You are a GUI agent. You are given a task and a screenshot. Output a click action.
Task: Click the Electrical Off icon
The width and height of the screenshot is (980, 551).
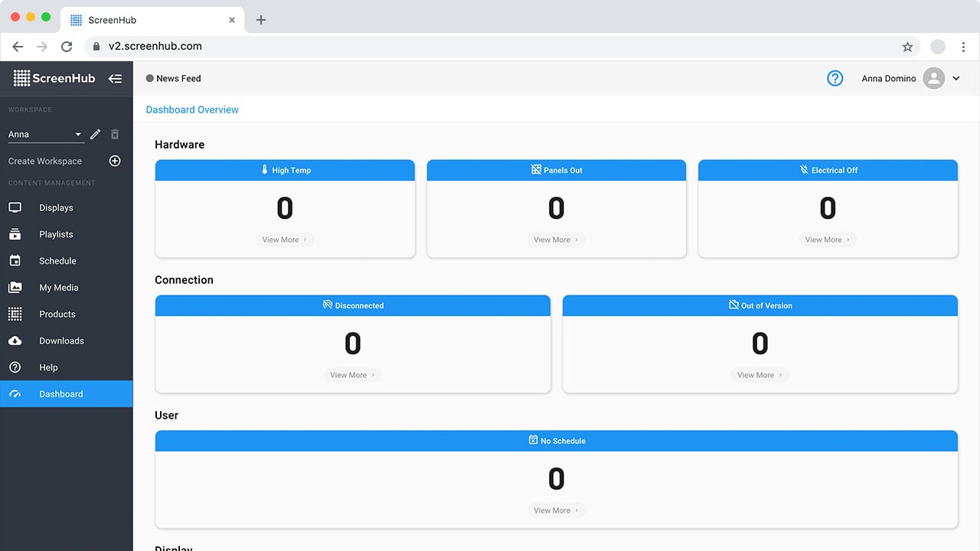[804, 170]
